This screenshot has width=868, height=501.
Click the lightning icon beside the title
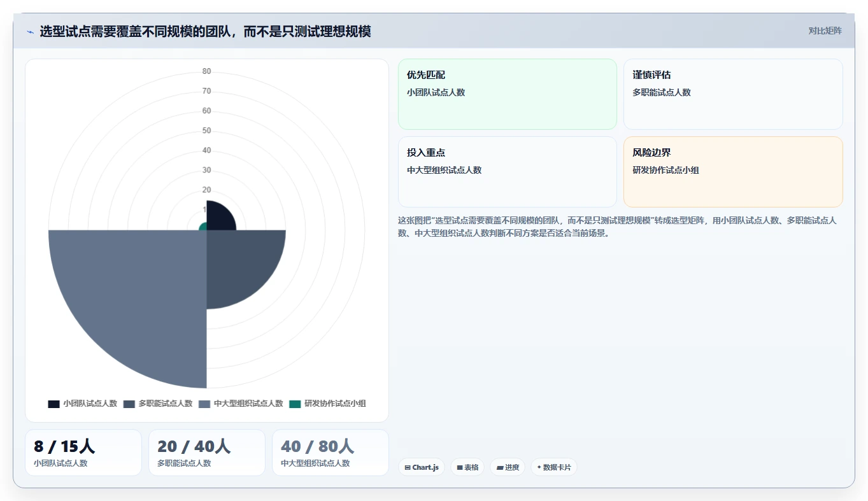pyautogui.click(x=30, y=32)
